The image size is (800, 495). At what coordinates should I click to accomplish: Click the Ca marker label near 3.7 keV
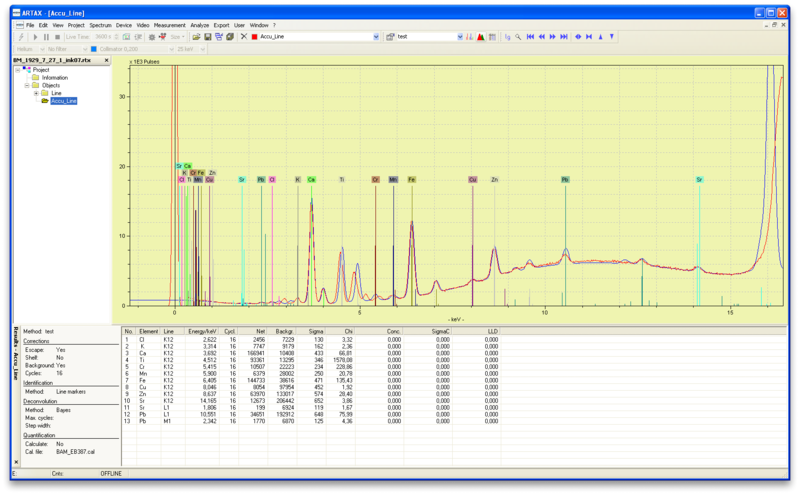pos(311,180)
